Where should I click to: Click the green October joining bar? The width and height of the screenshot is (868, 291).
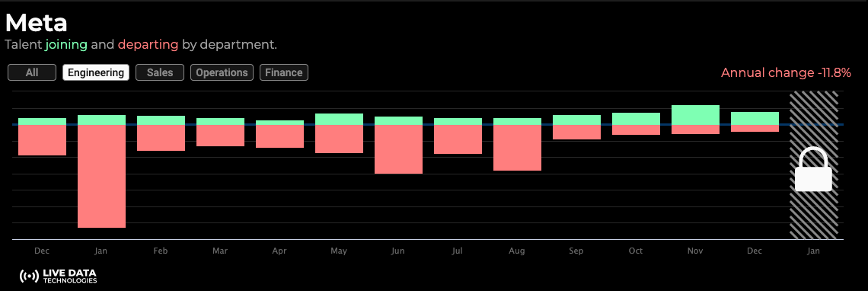pyautogui.click(x=636, y=119)
